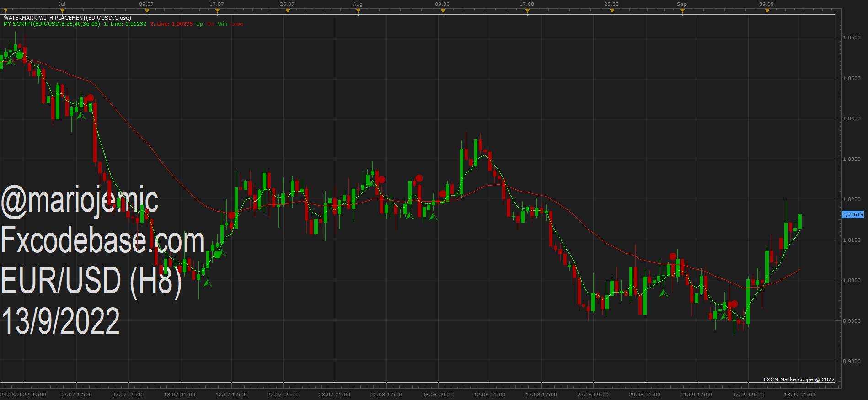Click the green dot signal below the 1,0100 level
Viewport: 868px width, 400px height.
[218, 254]
